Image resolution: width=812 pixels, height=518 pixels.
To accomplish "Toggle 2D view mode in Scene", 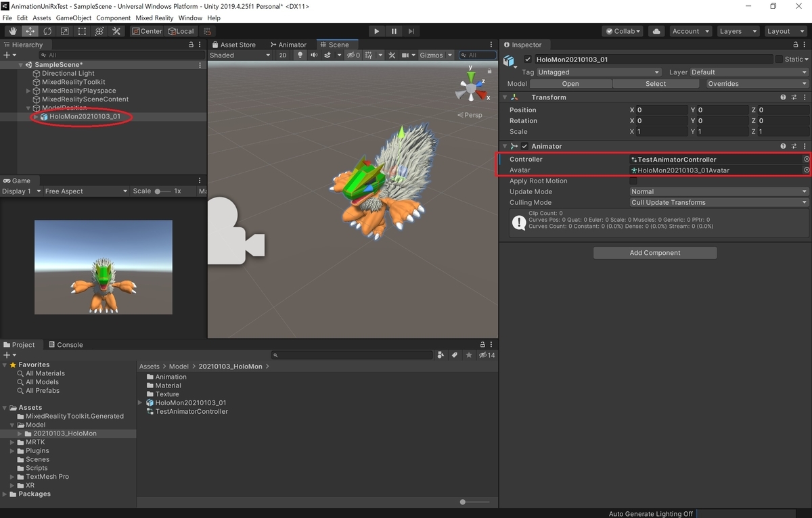I will pos(283,55).
